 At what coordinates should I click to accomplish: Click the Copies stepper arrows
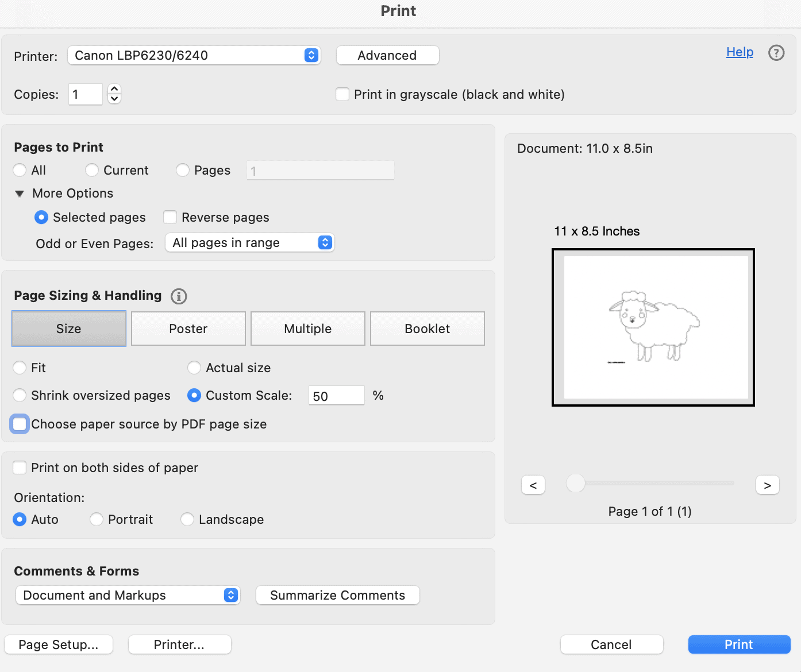[x=114, y=94]
